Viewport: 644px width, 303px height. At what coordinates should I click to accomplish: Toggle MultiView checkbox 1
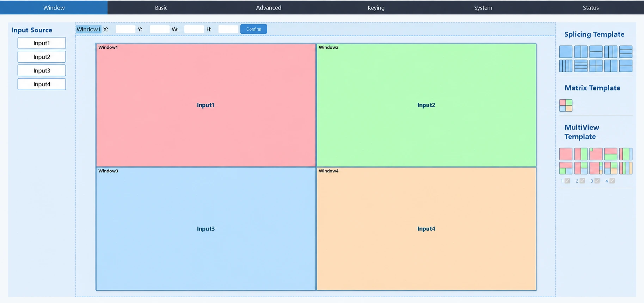coord(567,181)
